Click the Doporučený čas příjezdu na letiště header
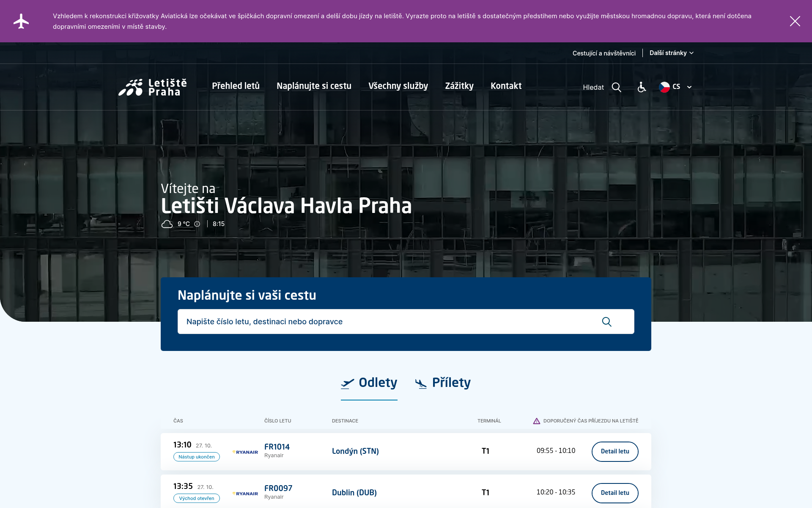Screen dimensions: 812x508 (x=591, y=421)
